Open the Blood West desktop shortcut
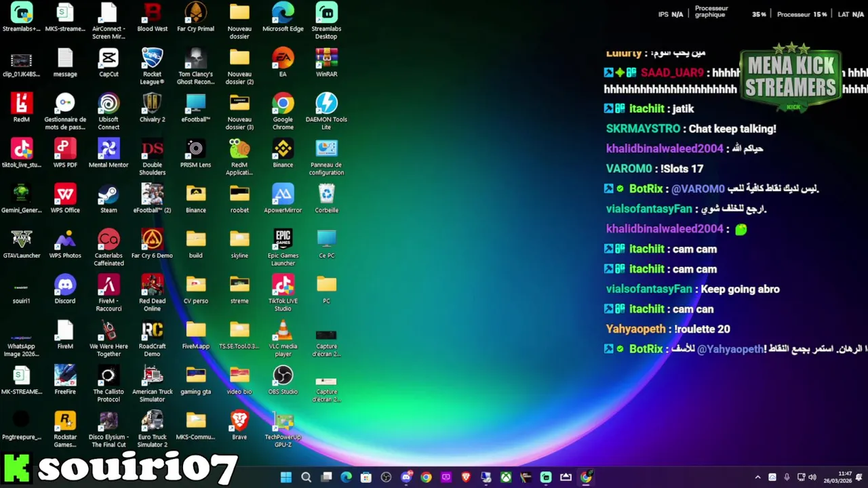The height and width of the screenshot is (488, 868). 152,18
